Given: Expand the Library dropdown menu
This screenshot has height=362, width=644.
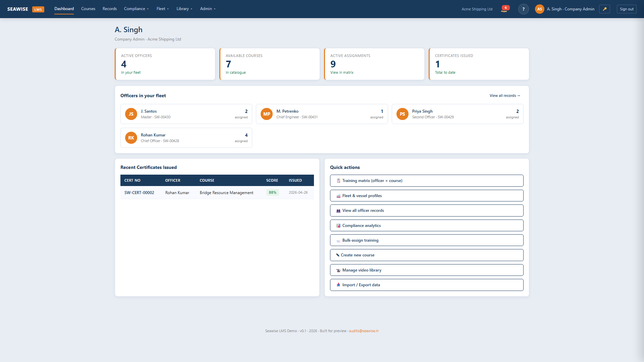Looking at the screenshot, I should coord(184,9).
